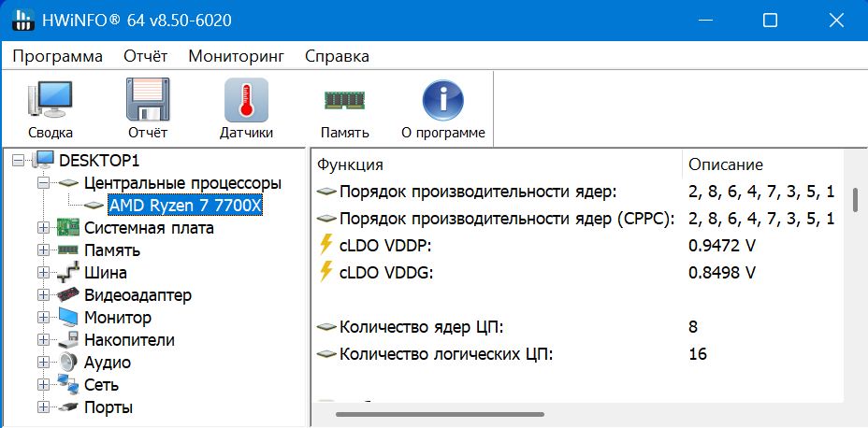Click the Системная плата motherboard icon
Image resolution: width=868 pixels, height=428 pixels.
pos(68,228)
